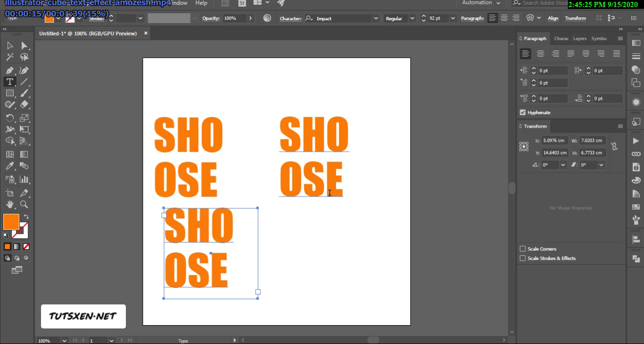Select the Mesh tool
Viewport: 644px width, 344px height.
(9, 154)
